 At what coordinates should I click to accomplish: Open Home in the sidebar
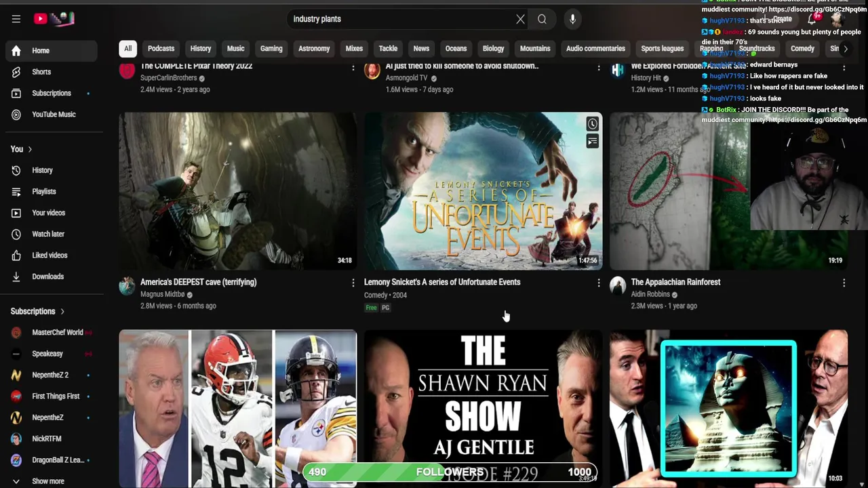point(52,51)
